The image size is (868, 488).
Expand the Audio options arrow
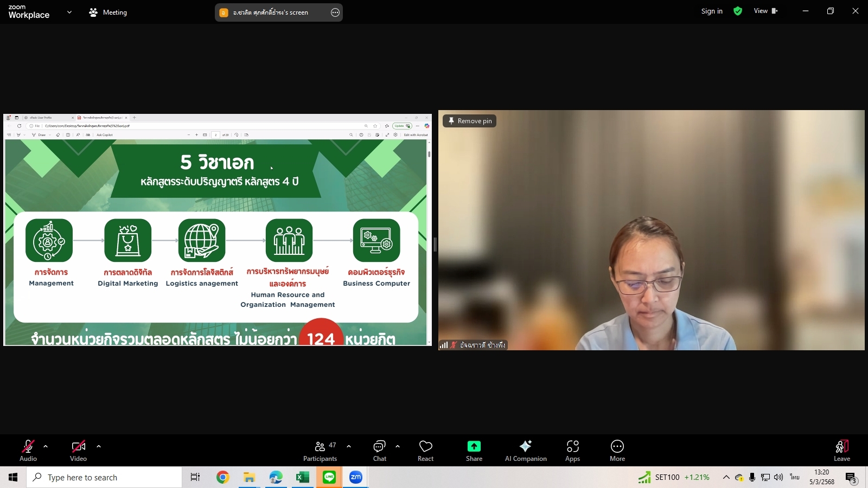pos(46,447)
